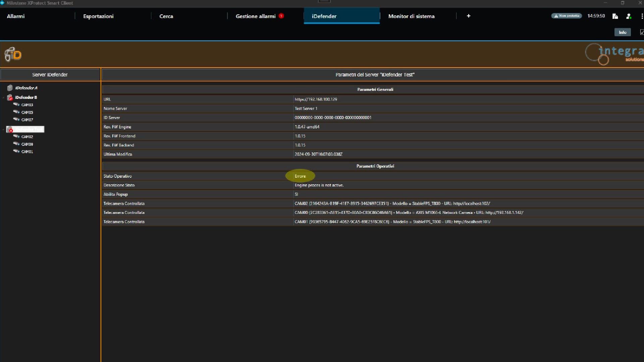The width and height of the screenshot is (644, 362).
Task: Click the iDefender iD logo
Action: coord(13,54)
